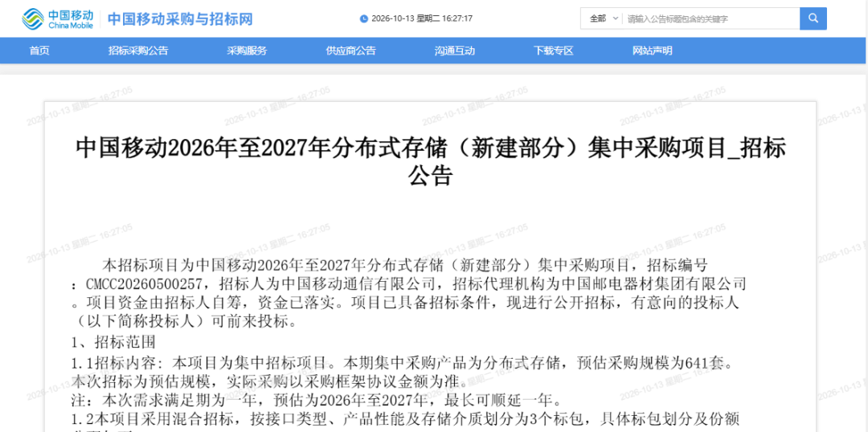Click the bid number CMCC20260500257
Viewport: 868px width, 432px height.
click(145, 284)
